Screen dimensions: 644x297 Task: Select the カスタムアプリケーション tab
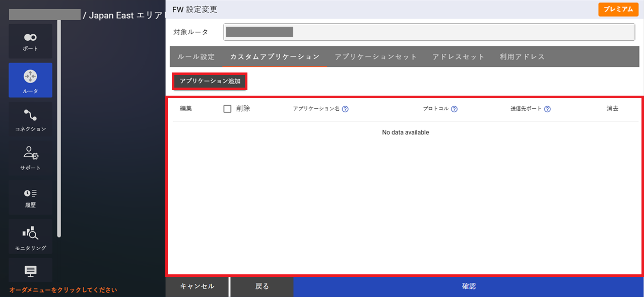[x=275, y=56]
